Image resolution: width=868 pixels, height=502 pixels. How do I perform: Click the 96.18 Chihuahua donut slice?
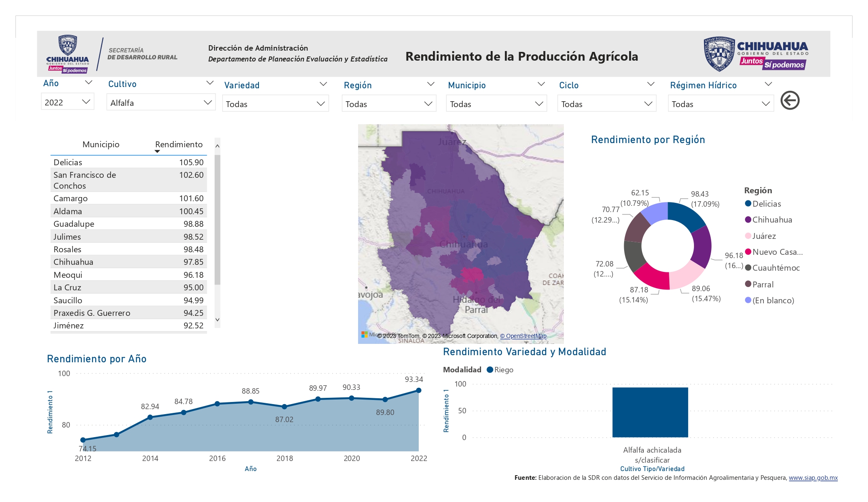702,247
